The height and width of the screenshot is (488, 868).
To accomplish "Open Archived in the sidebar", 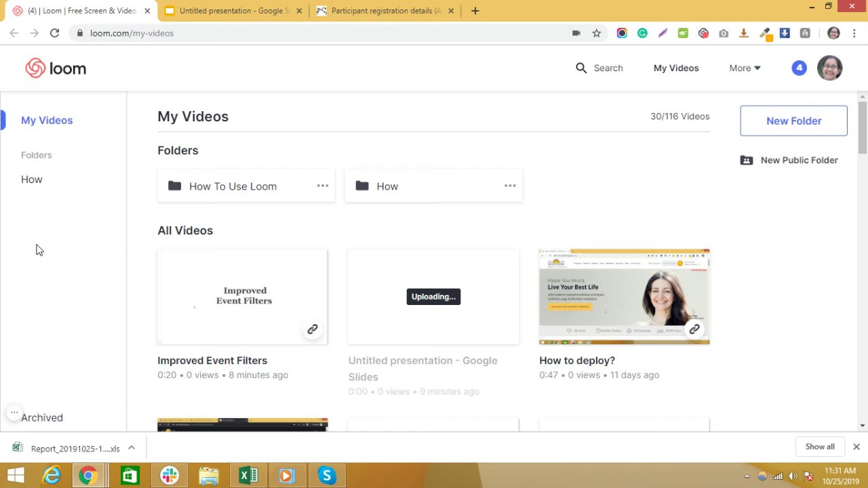I will [x=41, y=418].
